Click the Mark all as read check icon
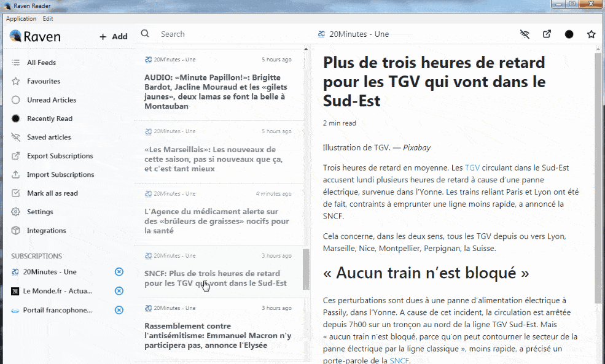605x364 pixels. [15, 193]
